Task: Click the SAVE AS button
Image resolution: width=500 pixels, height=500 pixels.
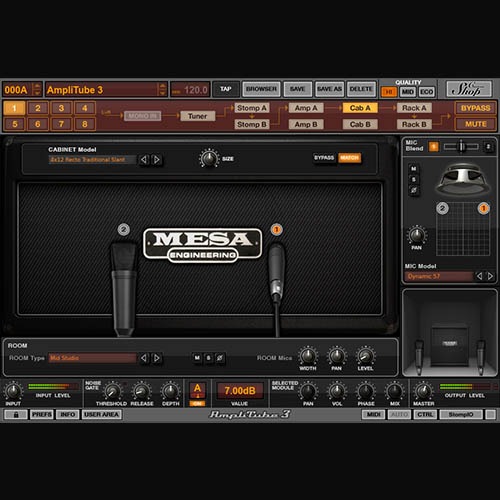Action: pyautogui.click(x=329, y=89)
